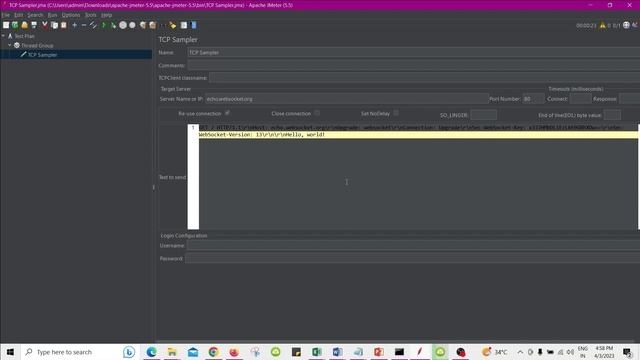The width and height of the screenshot is (640, 360).
Task: Open Google Chrome from taskbar
Action: pyautogui.click(x=213, y=352)
